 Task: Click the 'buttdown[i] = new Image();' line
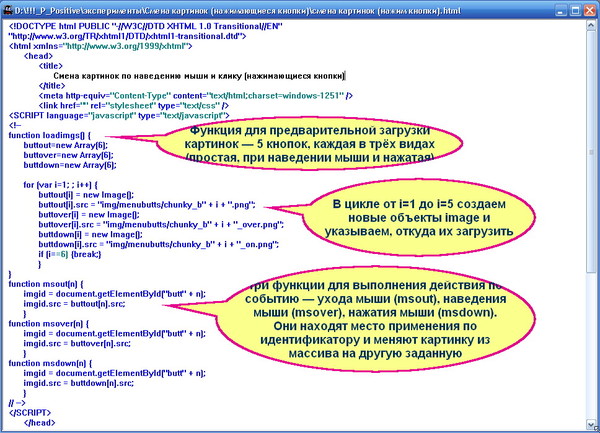click(x=91, y=234)
